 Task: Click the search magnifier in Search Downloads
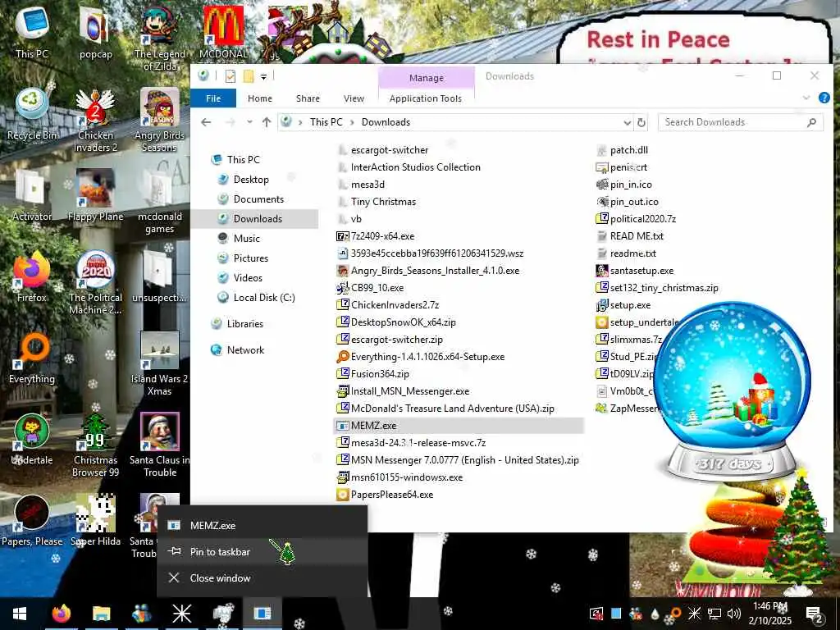[811, 122]
